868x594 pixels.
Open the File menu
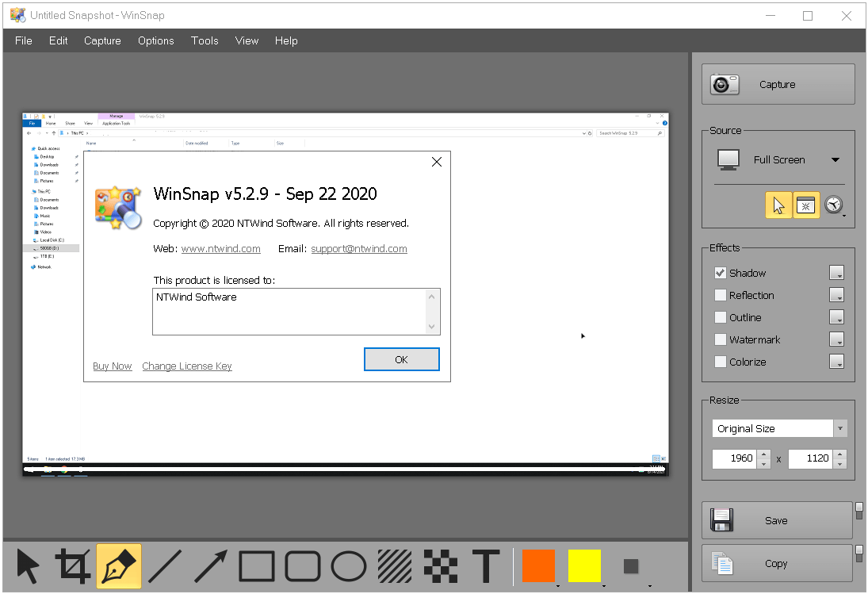tap(23, 40)
